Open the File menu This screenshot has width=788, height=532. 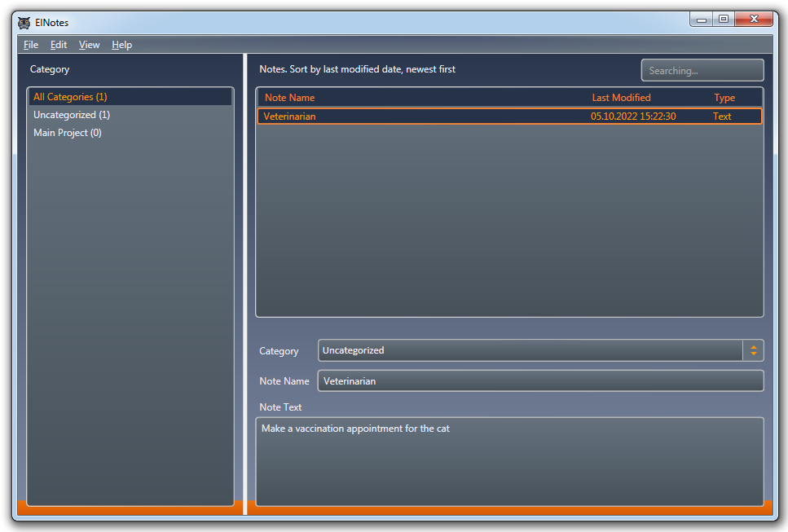[x=31, y=45]
